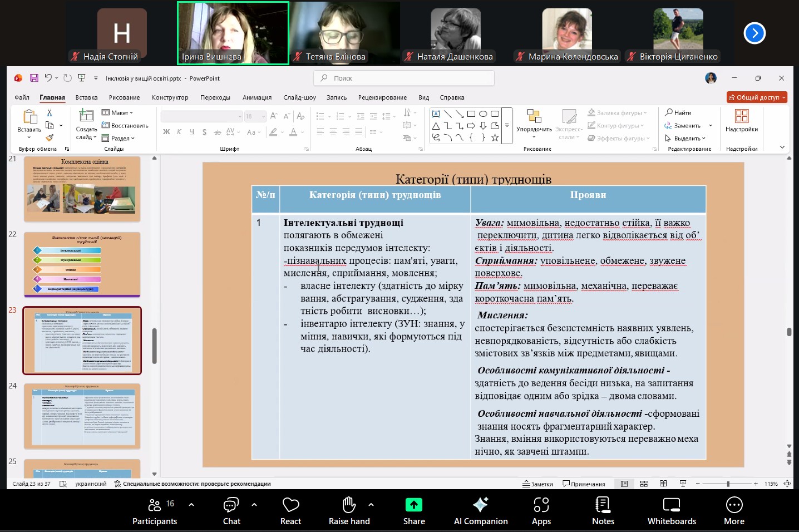The height and width of the screenshot is (532, 799).
Task: Toggle the Примечания comments pane
Action: click(x=584, y=484)
